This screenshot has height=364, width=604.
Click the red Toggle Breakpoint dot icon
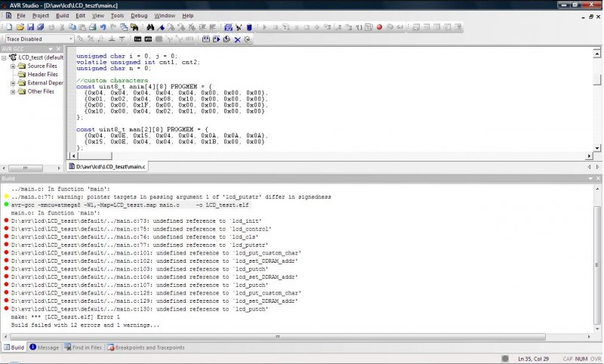[380, 27]
